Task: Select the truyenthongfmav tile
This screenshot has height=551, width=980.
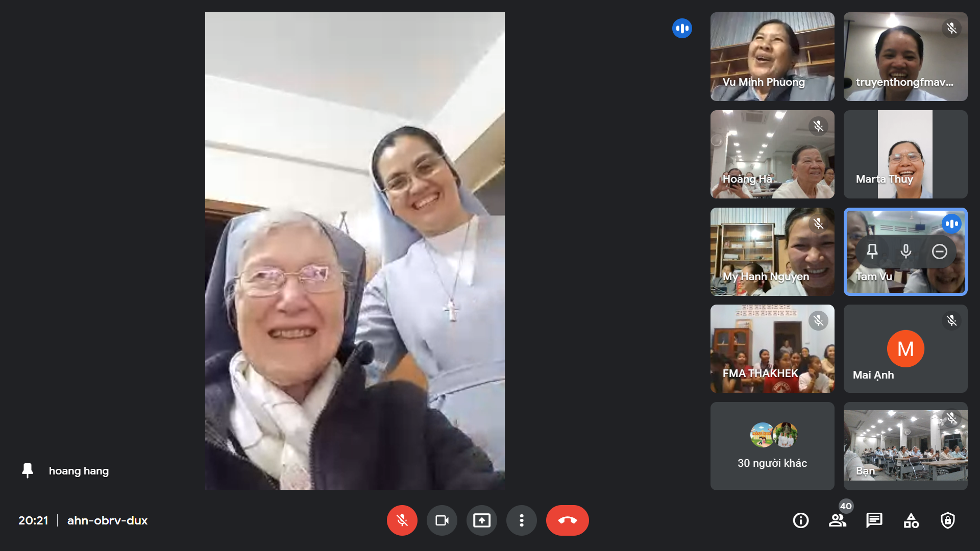Action: click(x=905, y=57)
